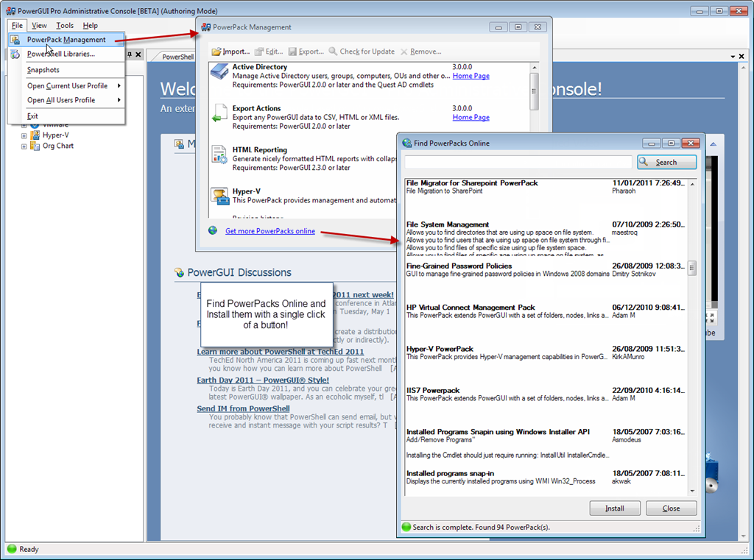Expand the Hyper-V tree node
This screenshot has height=560, width=754.
pyautogui.click(x=24, y=135)
